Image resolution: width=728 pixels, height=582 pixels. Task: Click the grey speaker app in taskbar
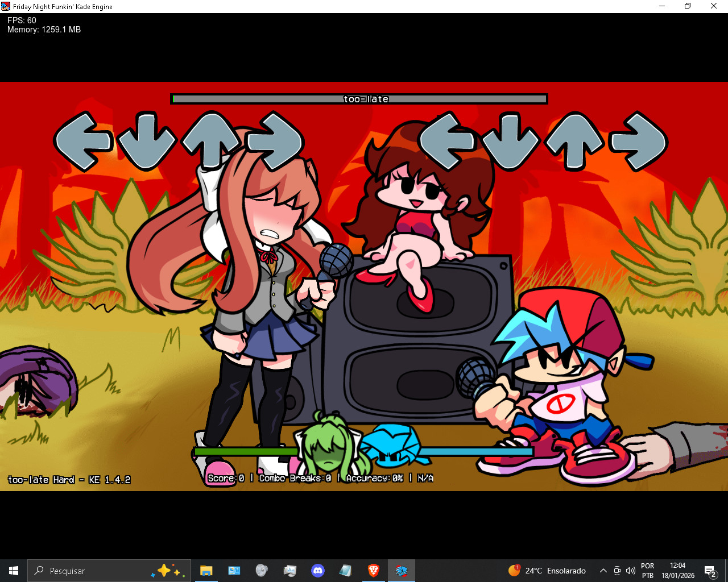point(262,571)
